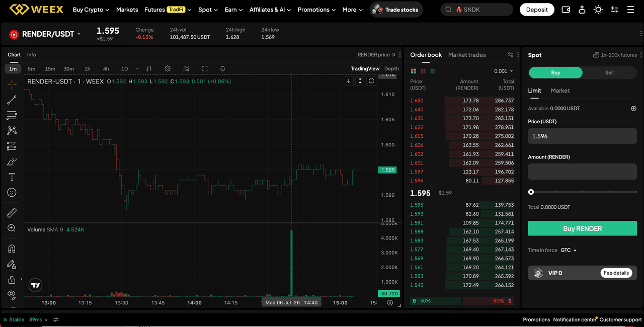The height and width of the screenshot is (327, 644).
Task: Show asks-only order book view
Action: (x=423, y=71)
